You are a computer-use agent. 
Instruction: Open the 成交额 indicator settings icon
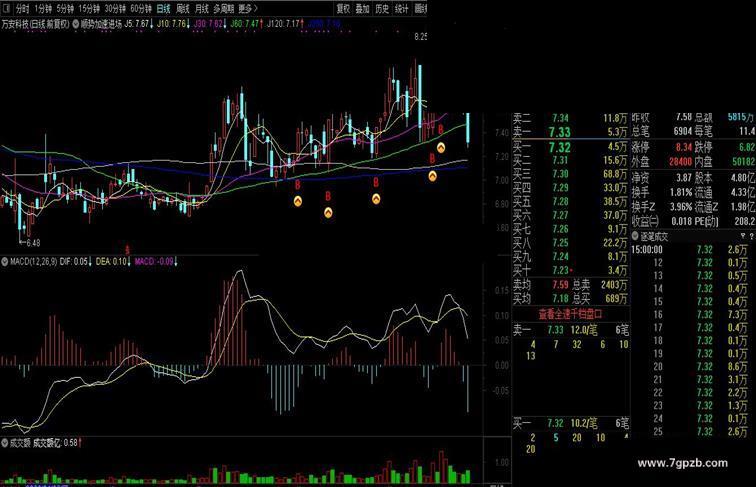click(4, 443)
